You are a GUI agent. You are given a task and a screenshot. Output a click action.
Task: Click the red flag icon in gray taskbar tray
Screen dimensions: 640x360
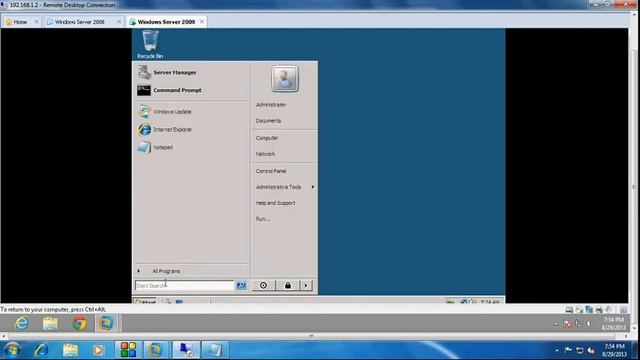[x=567, y=324]
